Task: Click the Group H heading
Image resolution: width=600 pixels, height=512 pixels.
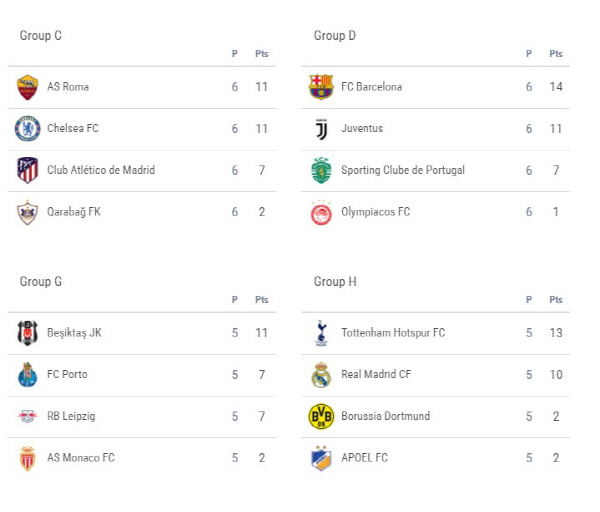Action: click(x=335, y=282)
